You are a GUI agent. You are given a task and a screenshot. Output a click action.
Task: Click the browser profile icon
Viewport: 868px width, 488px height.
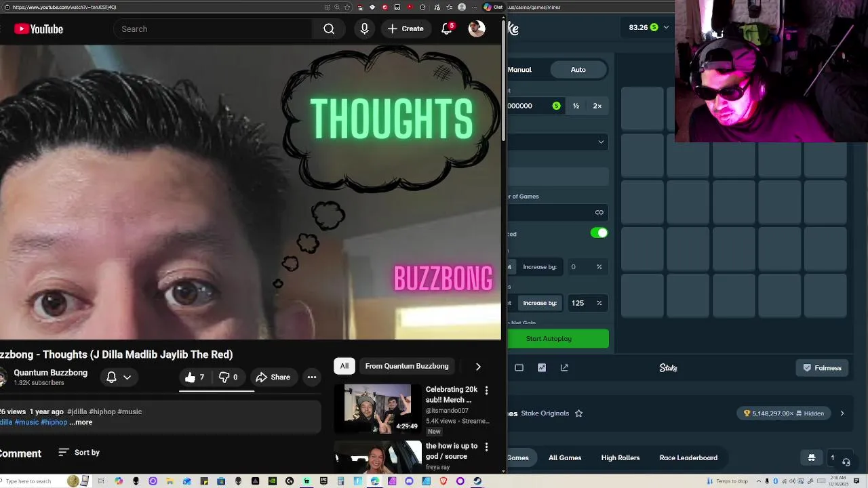coord(462,7)
